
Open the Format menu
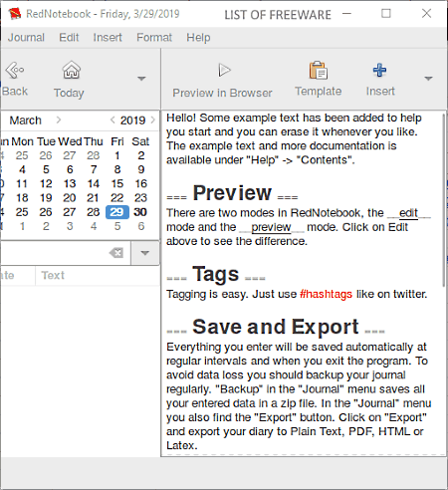pyautogui.click(x=154, y=38)
